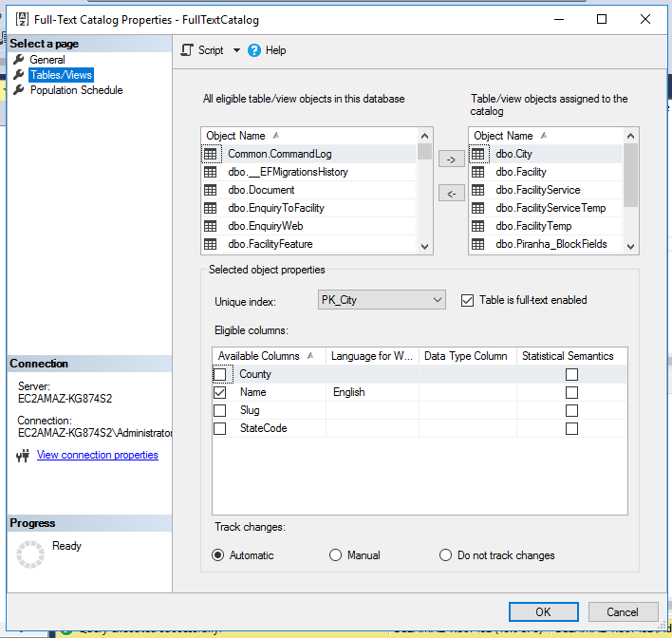
Task: Click up arrow of assigned list scrollbar
Action: pos(630,137)
